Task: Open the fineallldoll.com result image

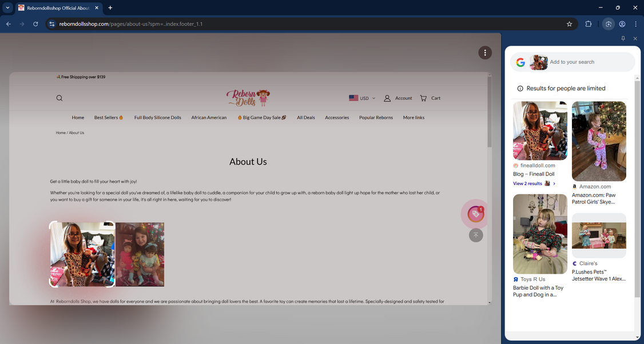Action: (x=540, y=130)
